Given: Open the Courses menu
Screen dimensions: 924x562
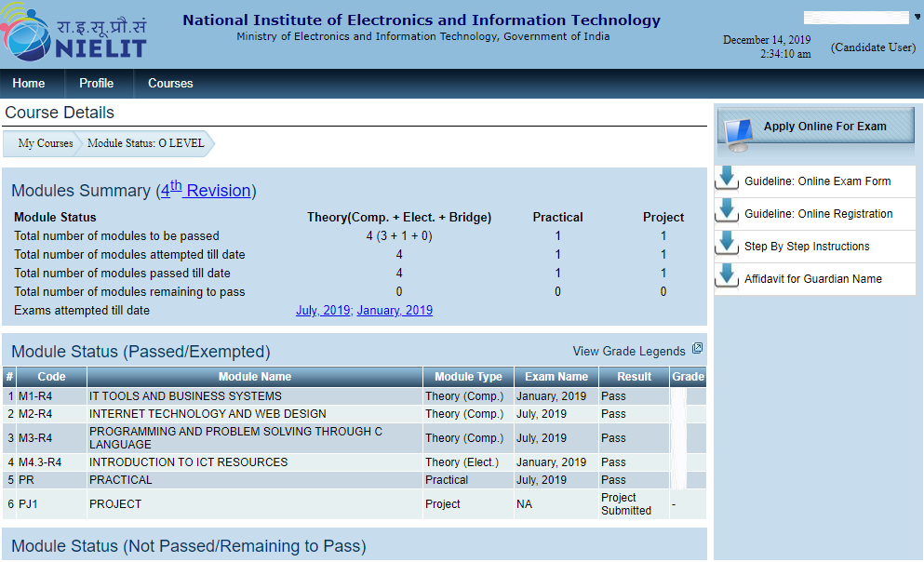Looking at the screenshot, I should 169,83.
